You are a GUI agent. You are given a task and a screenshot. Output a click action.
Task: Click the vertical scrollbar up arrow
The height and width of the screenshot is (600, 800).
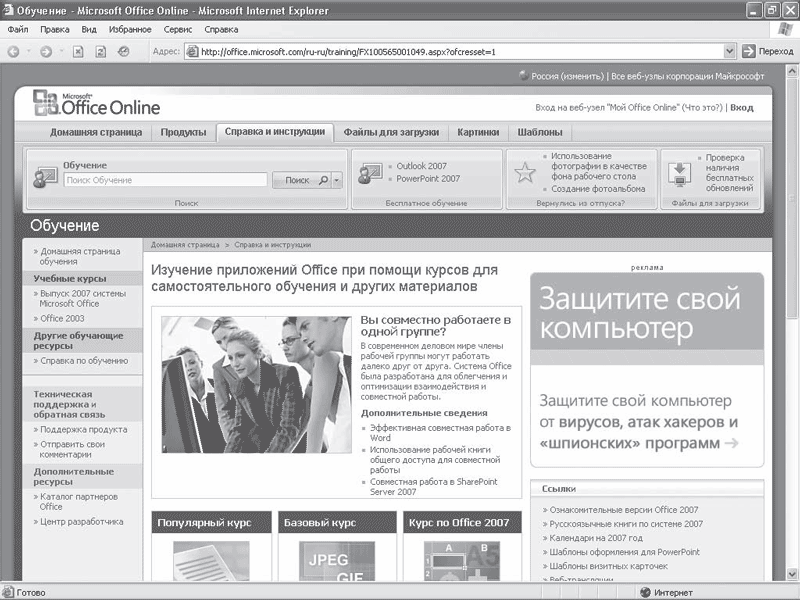[792, 71]
